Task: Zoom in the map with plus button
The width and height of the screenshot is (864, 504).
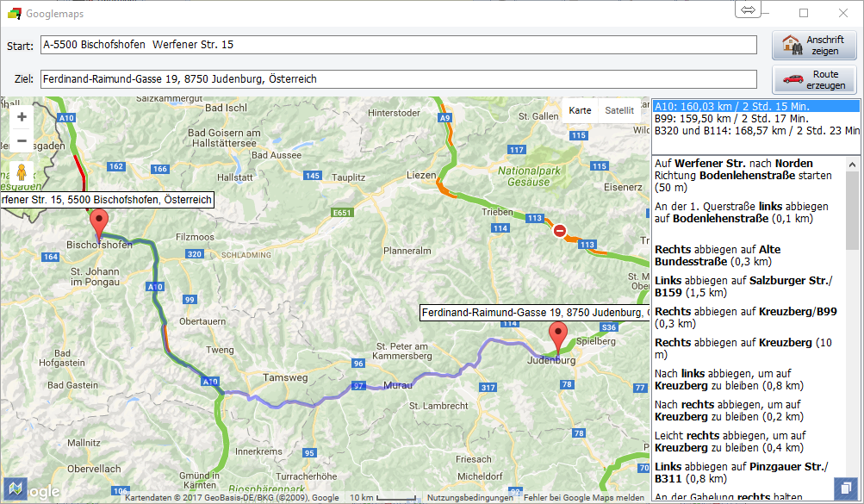Action: pos(22,117)
